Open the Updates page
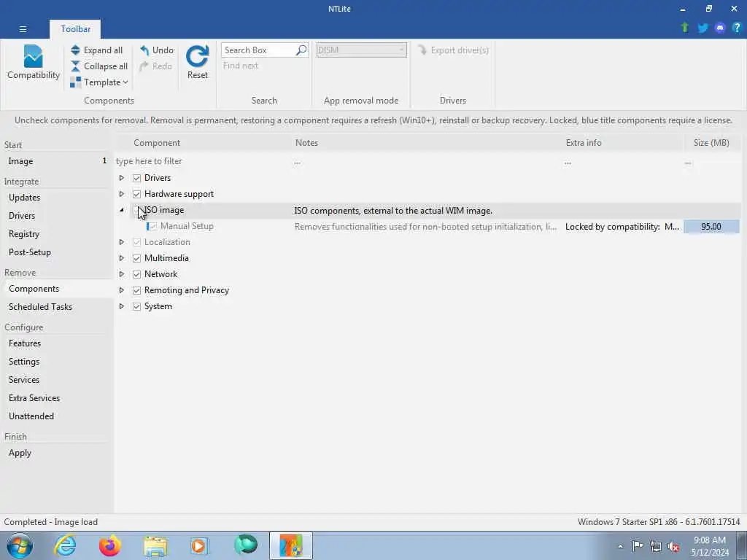 tap(57, 197)
